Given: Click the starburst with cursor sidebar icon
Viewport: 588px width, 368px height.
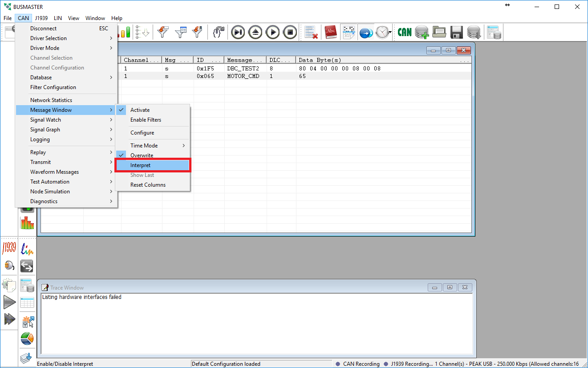Looking at the screenshot, I should 27,321.
